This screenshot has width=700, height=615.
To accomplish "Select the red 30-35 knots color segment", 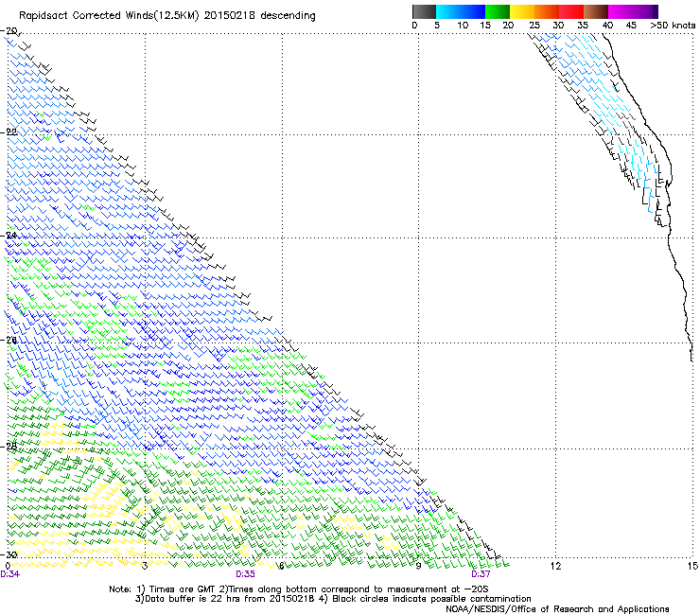I will [x=571, y=11].
